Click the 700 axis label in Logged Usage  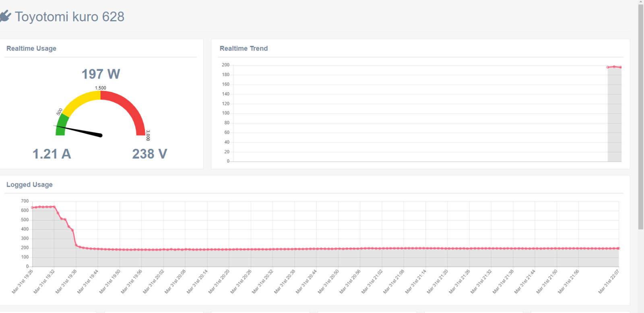point(25,201)
